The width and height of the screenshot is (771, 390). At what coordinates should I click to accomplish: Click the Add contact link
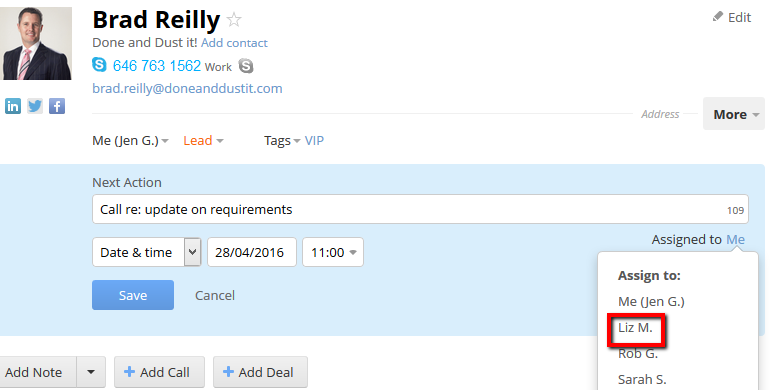click(x=234, y=43)
